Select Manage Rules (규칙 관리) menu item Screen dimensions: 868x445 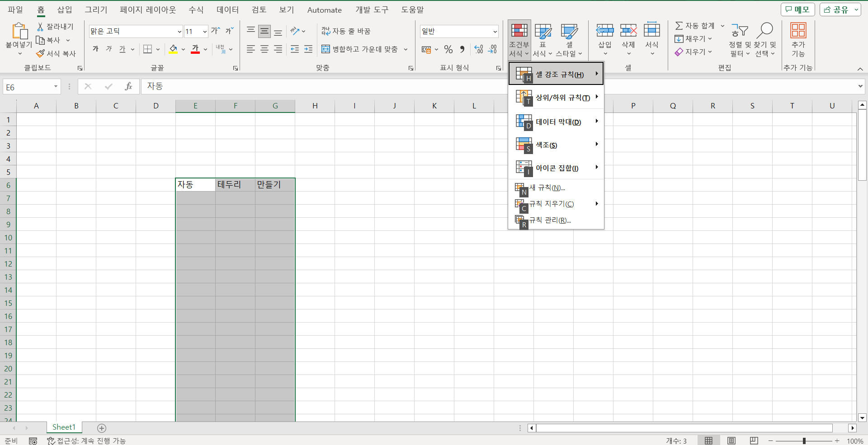click(x=556, y=220)
